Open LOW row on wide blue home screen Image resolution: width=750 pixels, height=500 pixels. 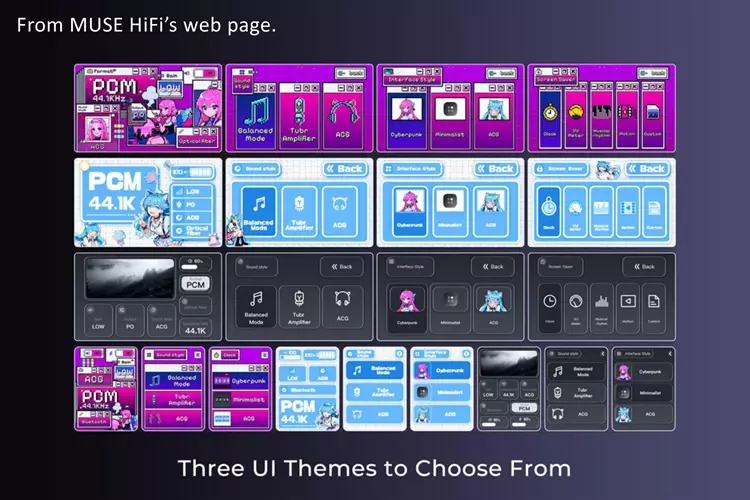pyautogui.click(x=192, y=191)
